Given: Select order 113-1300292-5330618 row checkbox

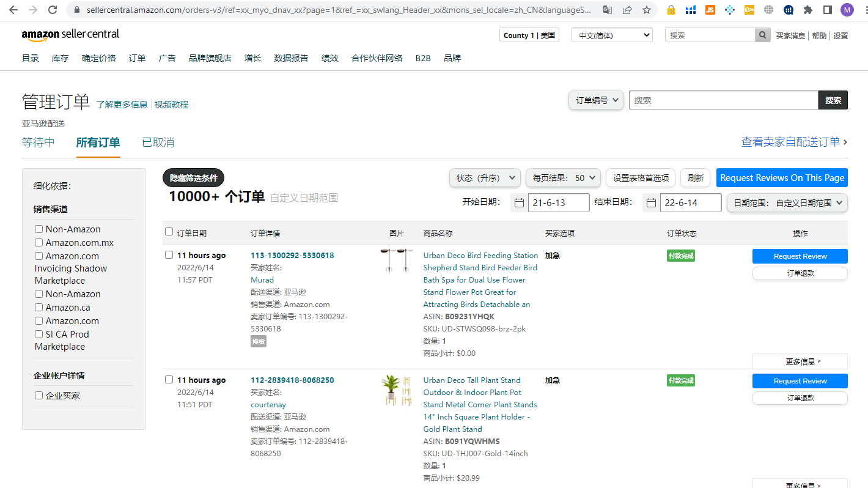Looking at the screenshot, I should pos(169,255).
